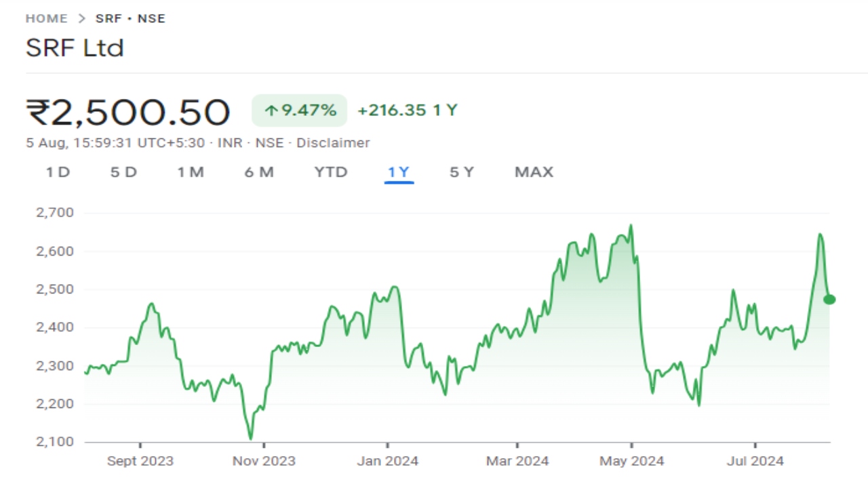Click the 2,300 y-axis label
868x488 pixels.
(x=54, y=366)
